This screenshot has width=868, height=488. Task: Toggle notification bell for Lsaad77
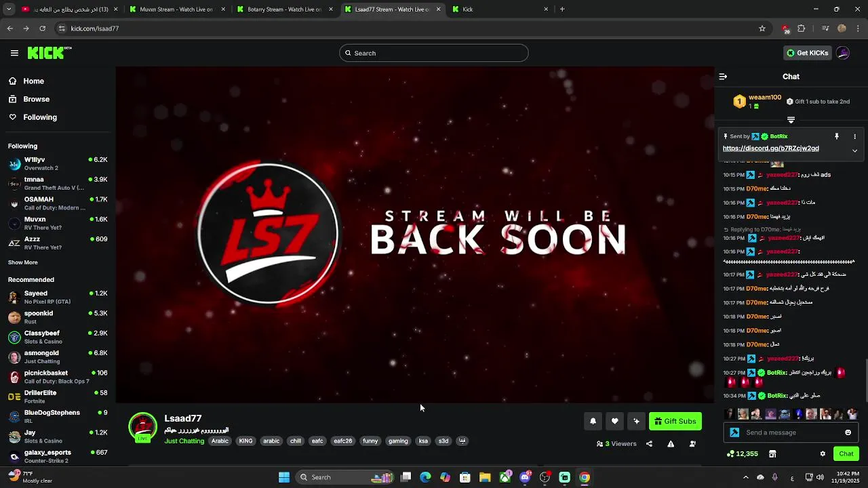coord(593,421)
